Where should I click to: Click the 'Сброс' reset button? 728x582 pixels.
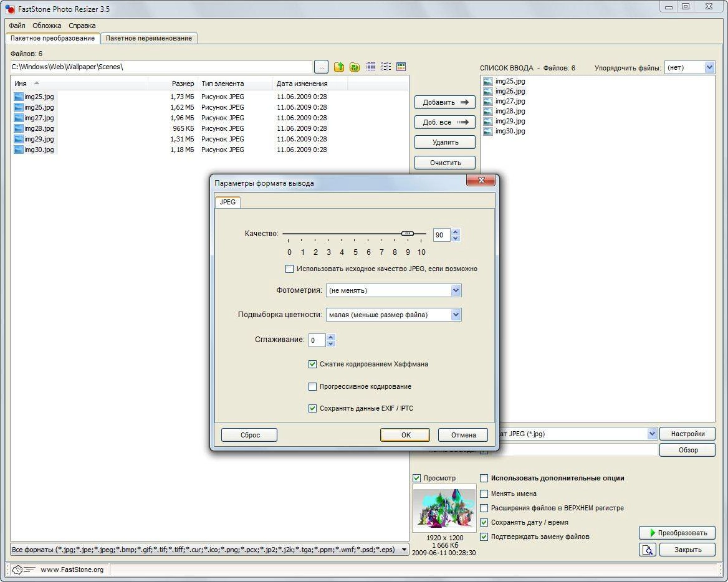[249, 435]
